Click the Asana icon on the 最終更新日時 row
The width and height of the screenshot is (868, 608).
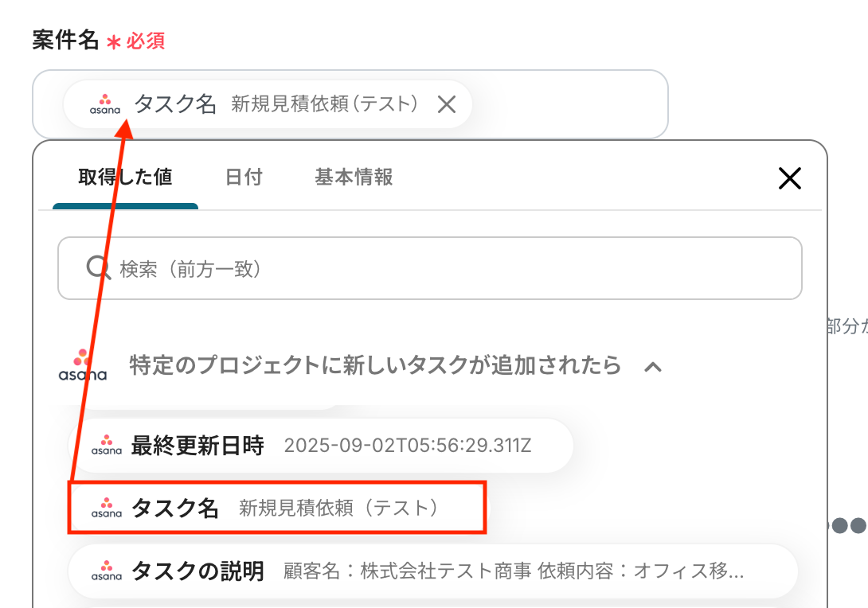coord(106,446)
